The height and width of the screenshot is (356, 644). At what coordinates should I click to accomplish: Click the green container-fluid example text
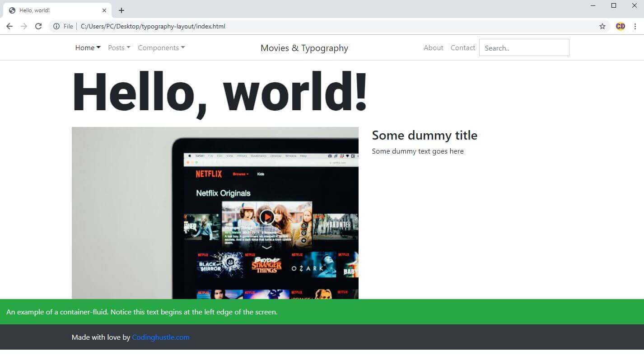pos(142,312)
